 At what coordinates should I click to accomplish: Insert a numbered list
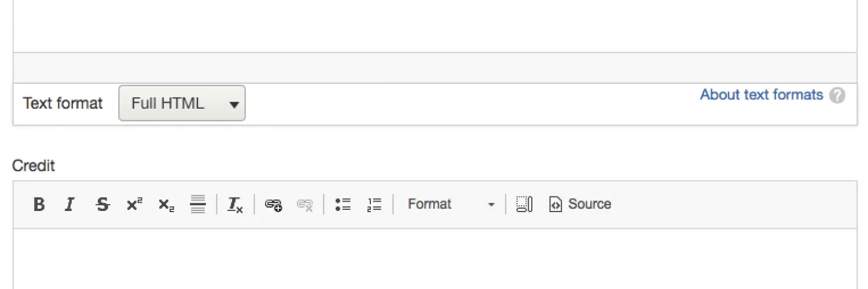374,204
